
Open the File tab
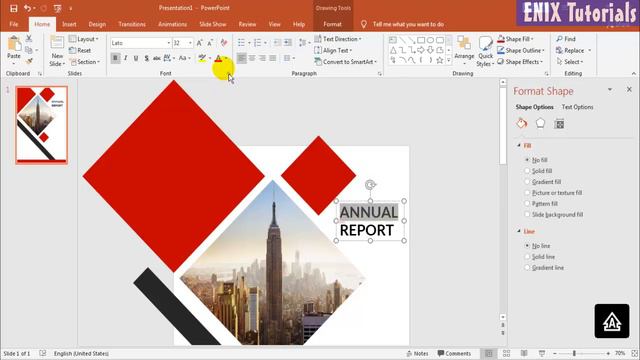(x=14, y=24)
